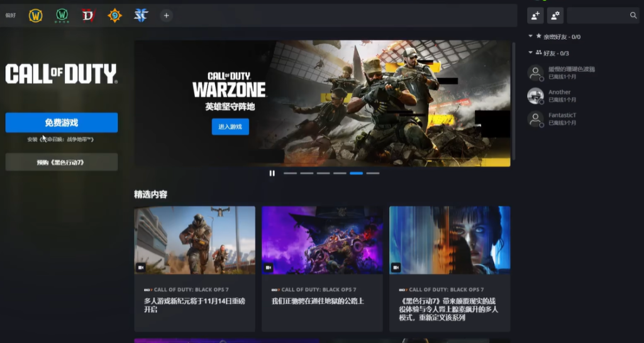Open World of Warcraft from favorites bar
The height and width of the screenshot is (343, 644).
click(36, 16)
